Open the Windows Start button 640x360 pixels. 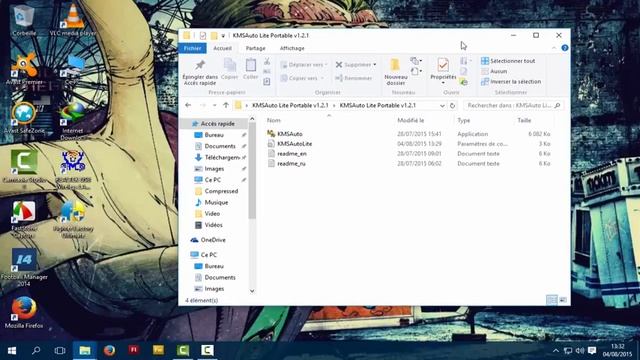12,351
